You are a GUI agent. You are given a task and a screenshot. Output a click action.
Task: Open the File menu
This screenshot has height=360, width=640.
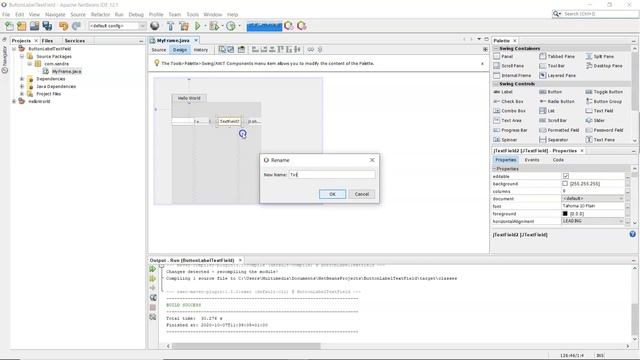coord(6,14)
